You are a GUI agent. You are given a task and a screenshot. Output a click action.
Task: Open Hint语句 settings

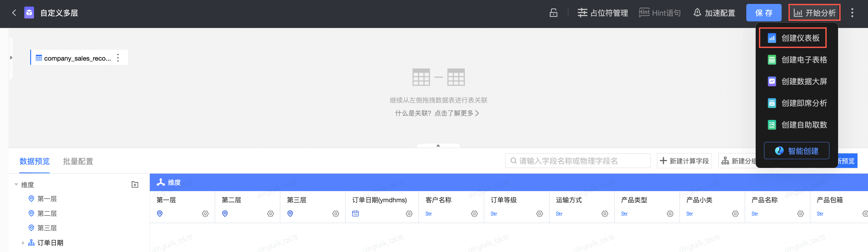tap(660, 13)
